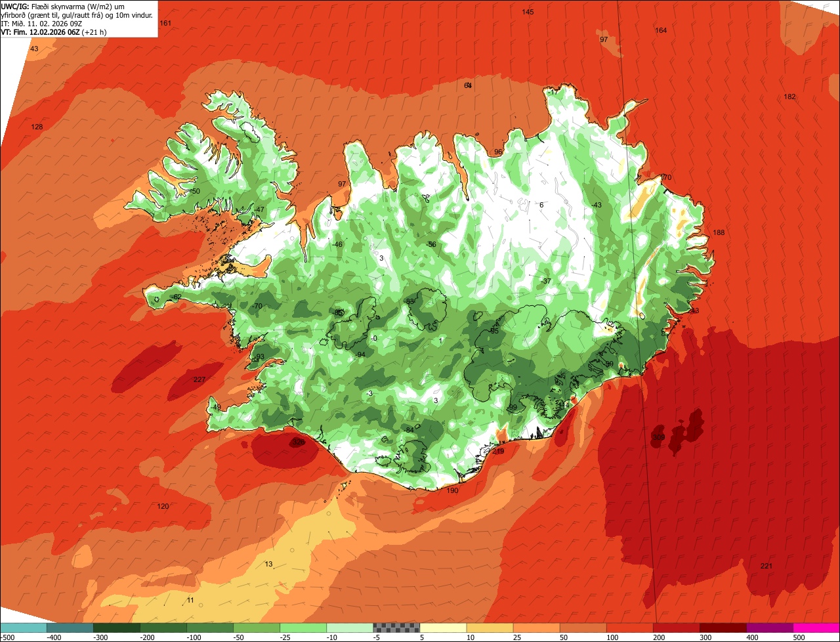Select the value '227' in the dark red patch
840x642 pixels.
(199, 380)
